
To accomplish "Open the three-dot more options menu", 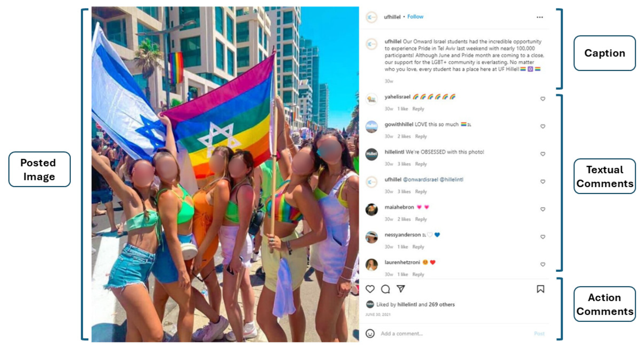I will [540, 17].
